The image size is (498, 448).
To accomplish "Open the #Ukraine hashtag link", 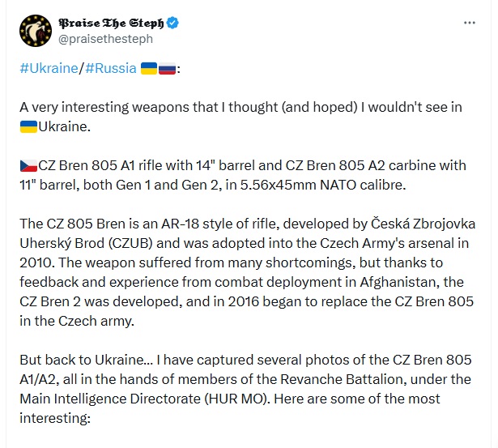I will [x=49, y=68].
